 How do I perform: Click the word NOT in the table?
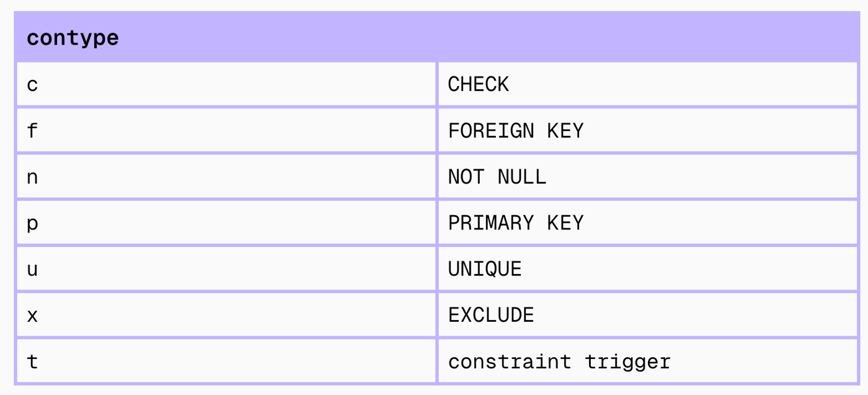[466, 177]
